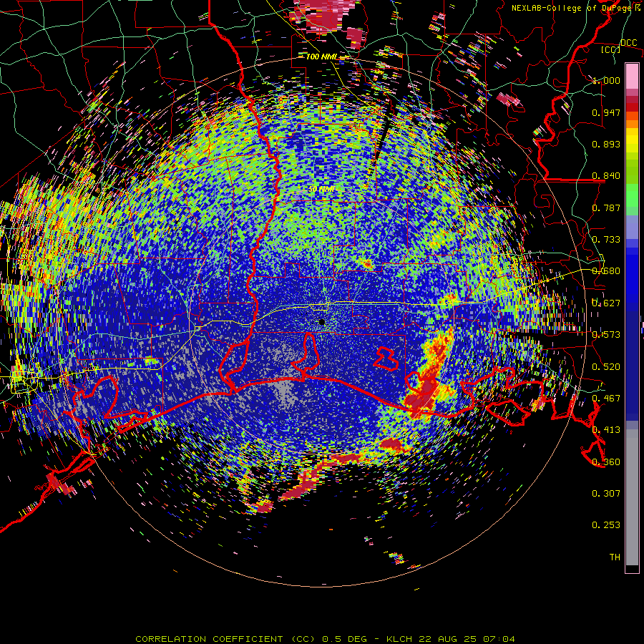Select the 0.787 scale value
The width and height of the screenshot is (644, 644).
[606, 208]
